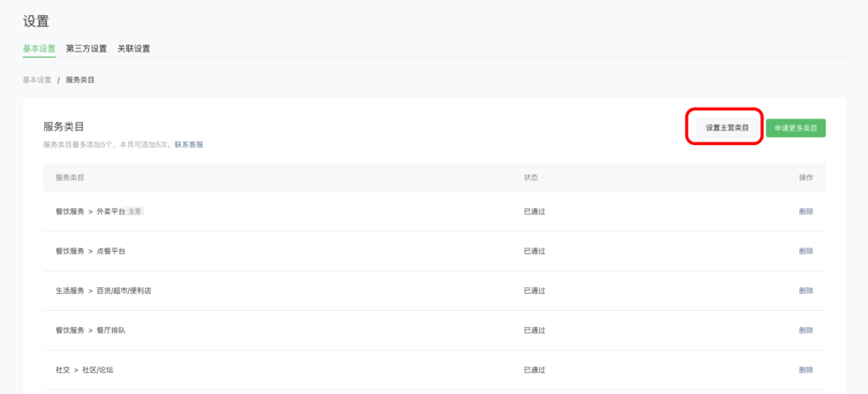Remove the 点餐平台 category row
868x394 pixels.
(805, 251)
